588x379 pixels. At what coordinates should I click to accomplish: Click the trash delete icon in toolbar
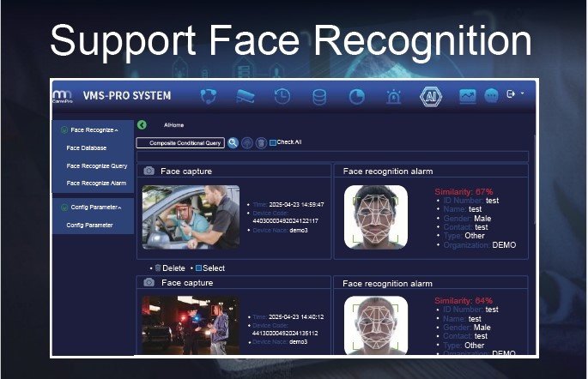261,142
